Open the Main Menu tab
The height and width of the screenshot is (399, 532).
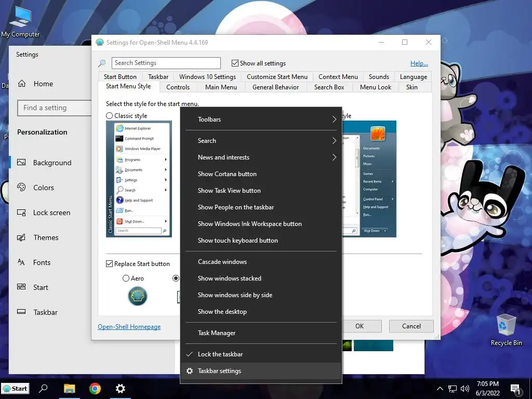pyautogui.click(x=221, y=87)
